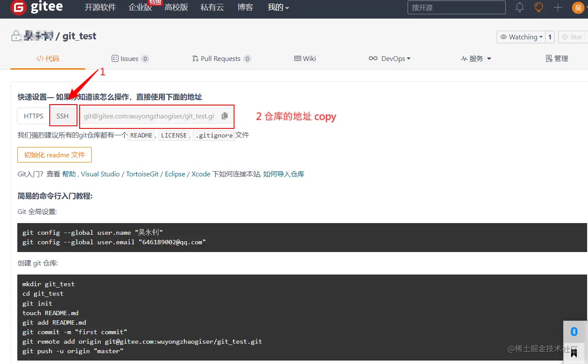
Task: Click the git commit first commit line
Action: point(75,332)
